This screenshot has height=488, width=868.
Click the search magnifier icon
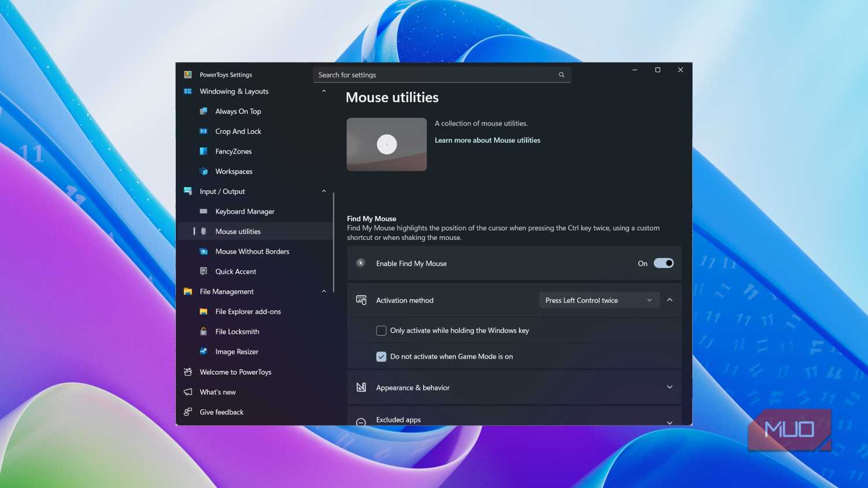[x=561, y=75]
